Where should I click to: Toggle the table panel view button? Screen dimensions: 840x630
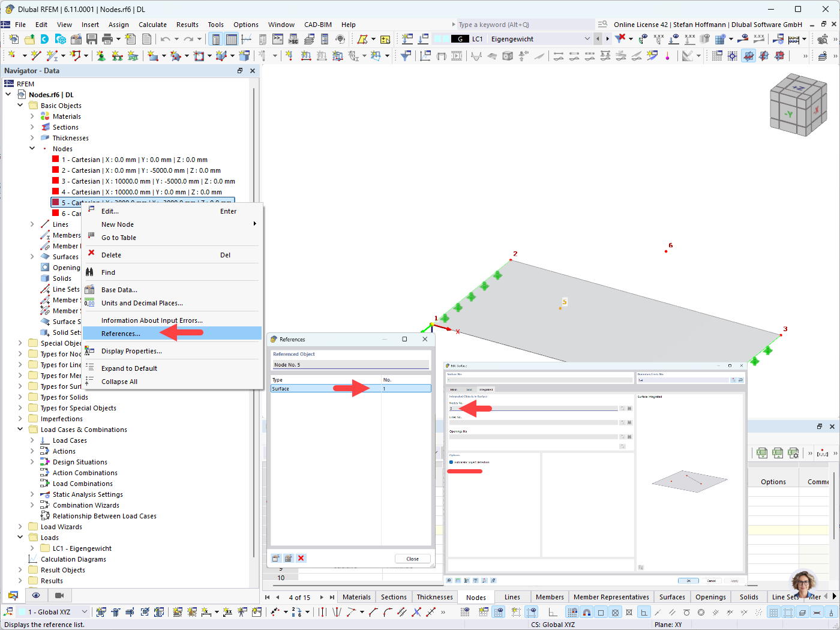pos(231,39)
